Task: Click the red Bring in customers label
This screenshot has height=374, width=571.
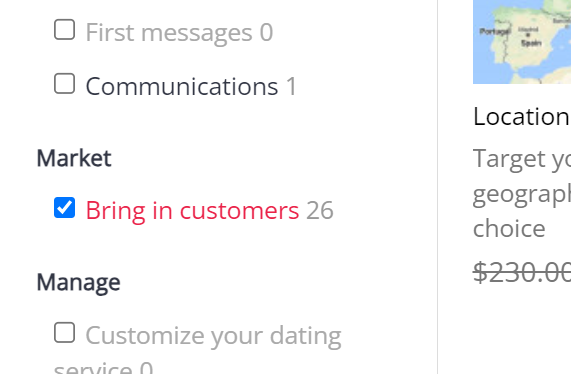Action: (192, 210)
